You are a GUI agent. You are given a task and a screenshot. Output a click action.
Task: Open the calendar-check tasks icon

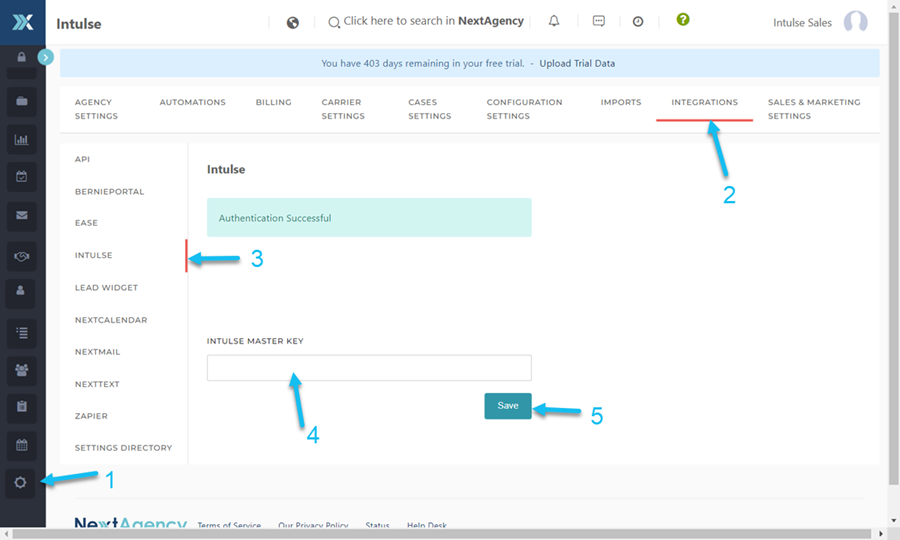point(21,177)
